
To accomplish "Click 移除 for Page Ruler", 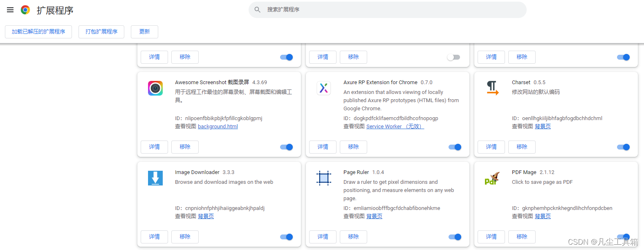I will tap(353, 237).
